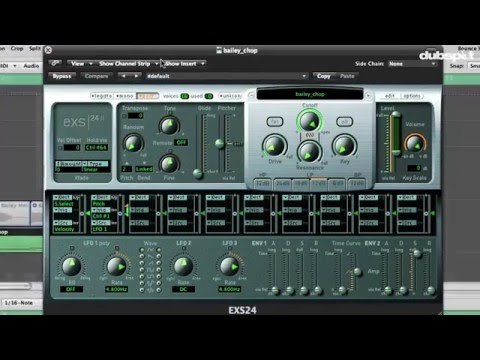Click the Bypass button
This screenshot has height=360, width=480.
point(62,76)
